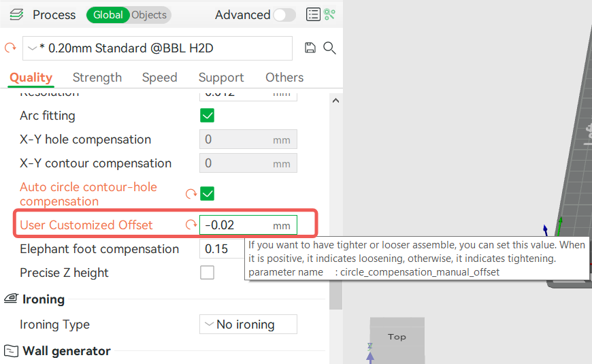Image resolution: width=592 pixels, height=364 pixels.
Task: Reset the process preset using the top orange arrow
Action: 10,48
